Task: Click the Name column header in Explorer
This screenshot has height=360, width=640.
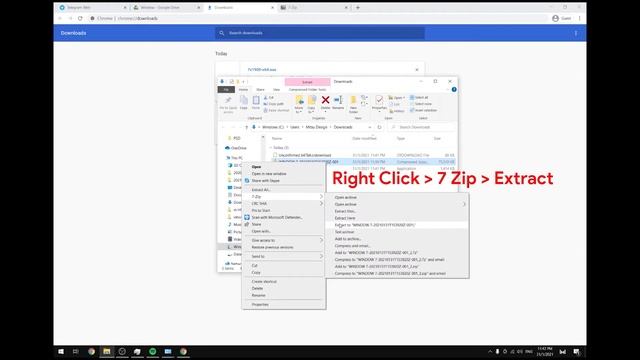Action: pos(277,139)
